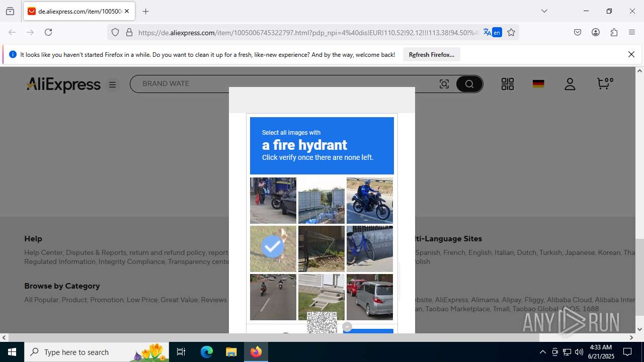Viewport: 644px width, 362px height.
Task: Submit AliExpress search magnifier button
Action: [x=469, y=84]
